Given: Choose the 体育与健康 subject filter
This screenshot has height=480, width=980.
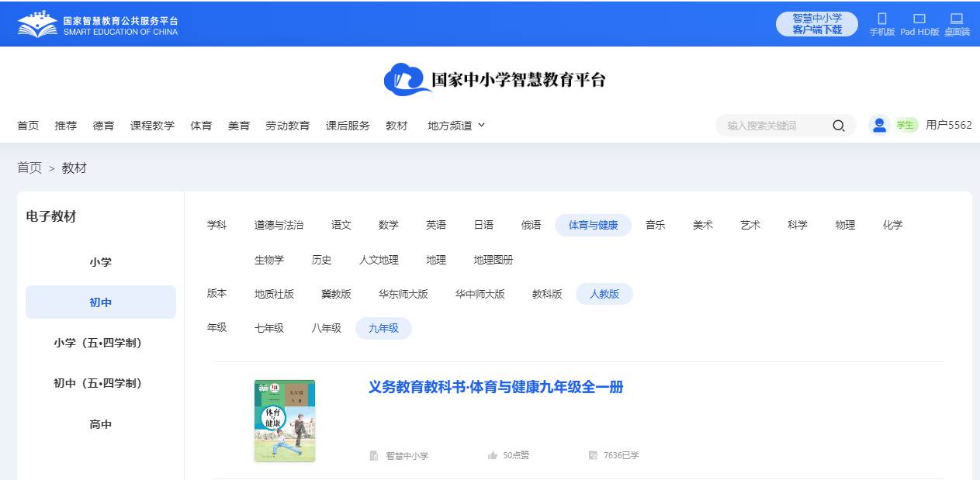Looking at the screenshot, I should pos(594,225).
